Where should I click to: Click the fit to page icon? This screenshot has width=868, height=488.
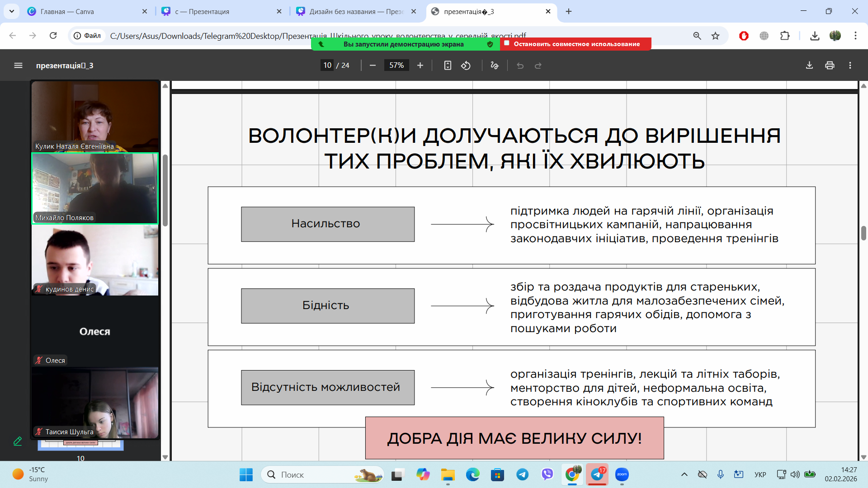[x=447, y=66]
